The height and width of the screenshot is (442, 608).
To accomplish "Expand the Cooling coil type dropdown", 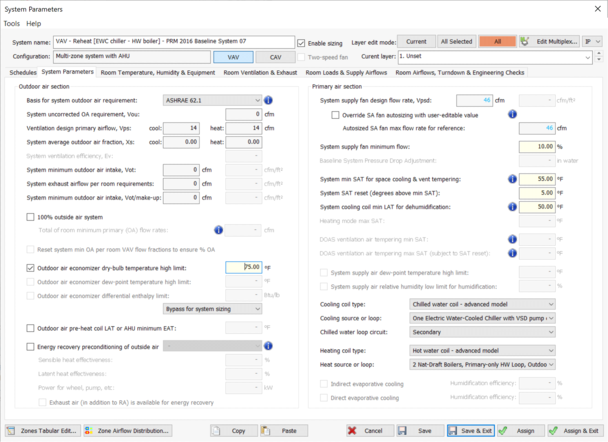I will [x=551, y=303].
